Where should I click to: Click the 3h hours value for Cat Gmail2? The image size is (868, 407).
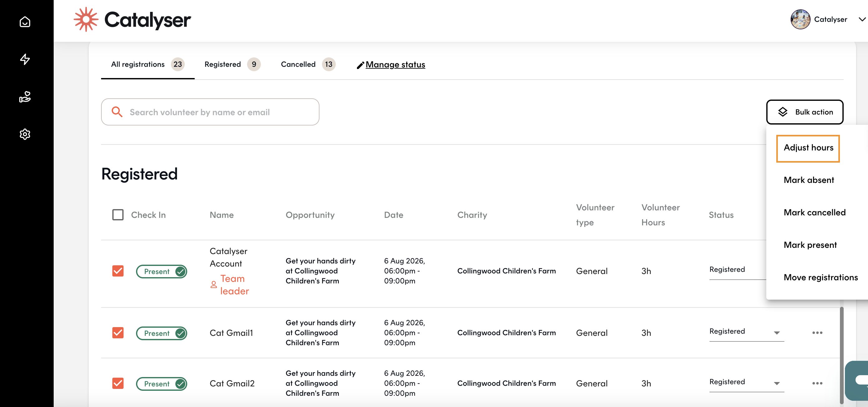pos(646,383)
